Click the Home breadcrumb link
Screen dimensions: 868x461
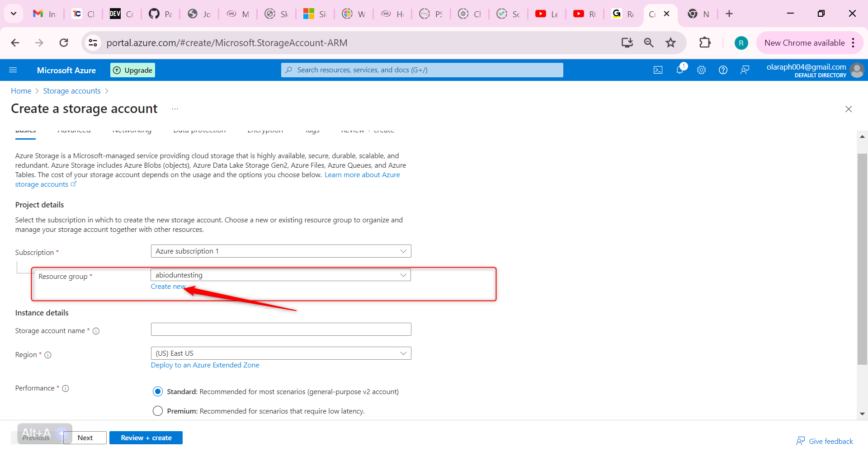pyautogui.click(x=21, y=91)
